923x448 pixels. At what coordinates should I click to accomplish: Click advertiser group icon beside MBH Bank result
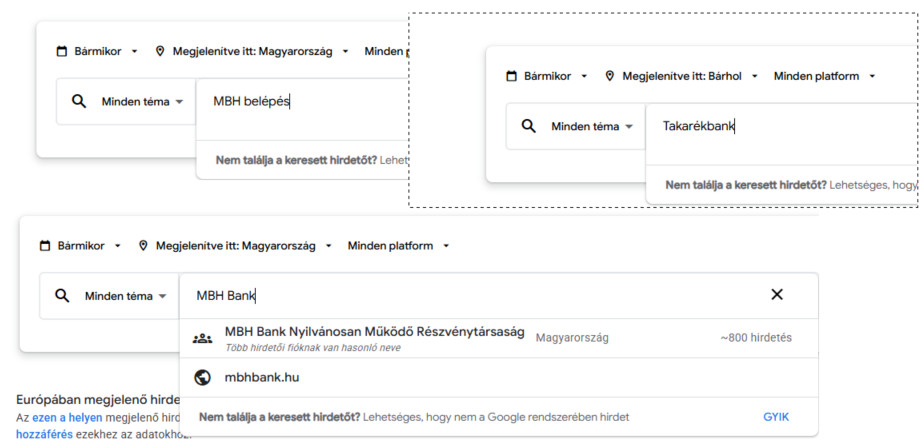click(x=202, y=339)
